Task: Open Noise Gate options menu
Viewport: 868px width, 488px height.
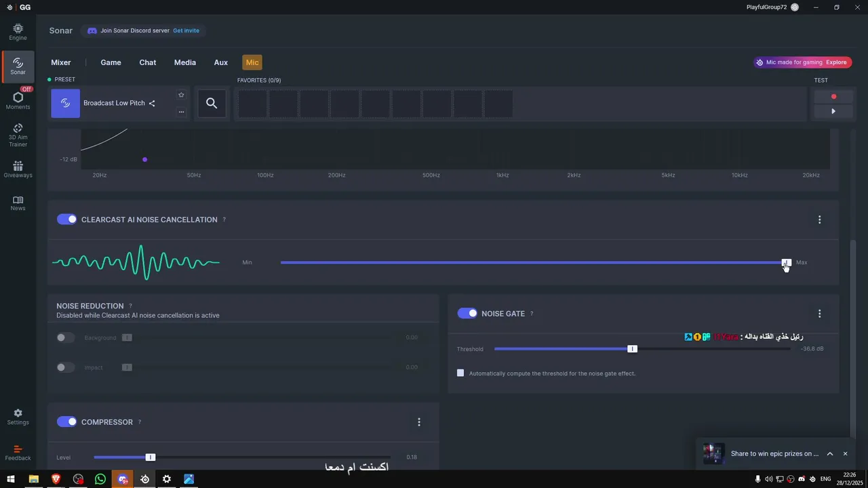Action: click(819, 314)
